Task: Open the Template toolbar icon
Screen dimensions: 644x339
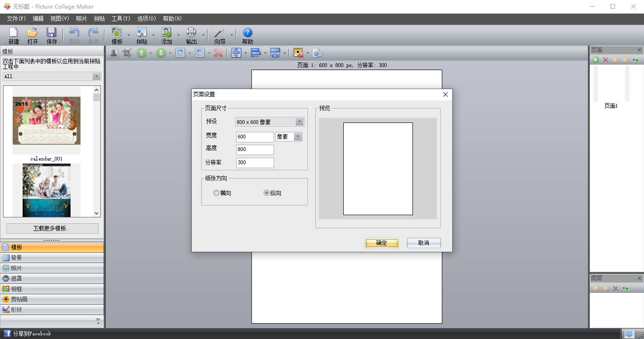Action: pyautogui.click(x=117, y=33)
